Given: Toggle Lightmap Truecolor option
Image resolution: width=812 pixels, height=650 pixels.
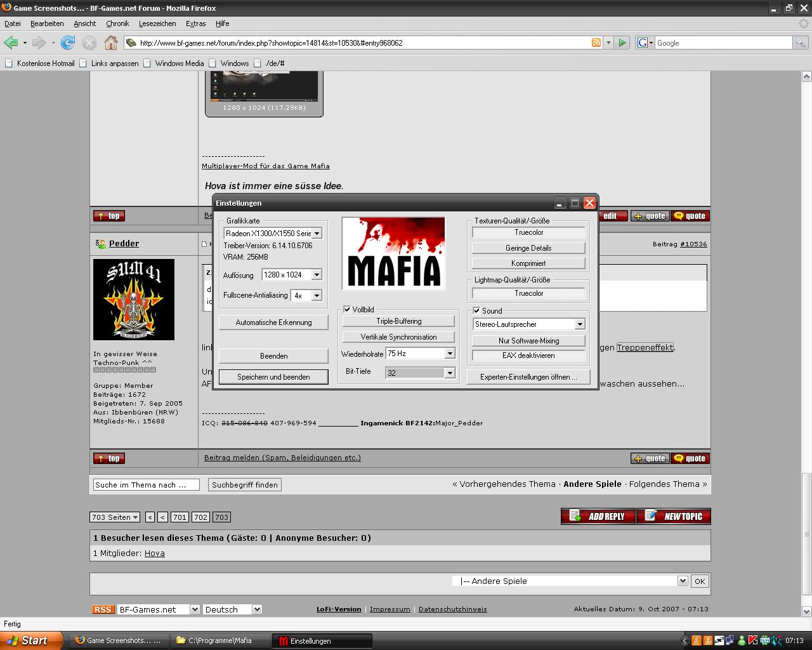Looking at the screenshot, I should pos(528,293).
